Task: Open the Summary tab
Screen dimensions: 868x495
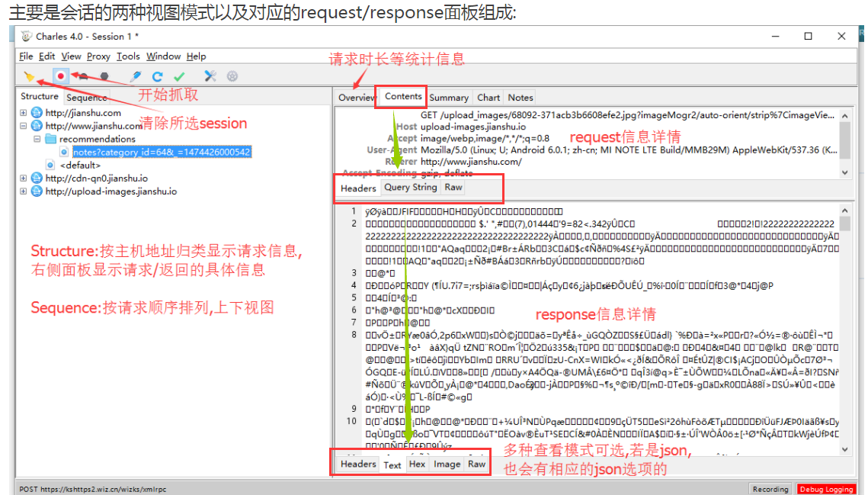Action: [x=448, y=98]
